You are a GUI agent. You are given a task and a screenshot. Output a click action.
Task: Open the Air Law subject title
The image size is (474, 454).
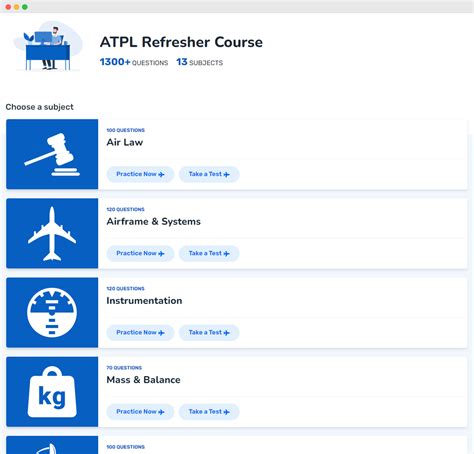point(125,142)
